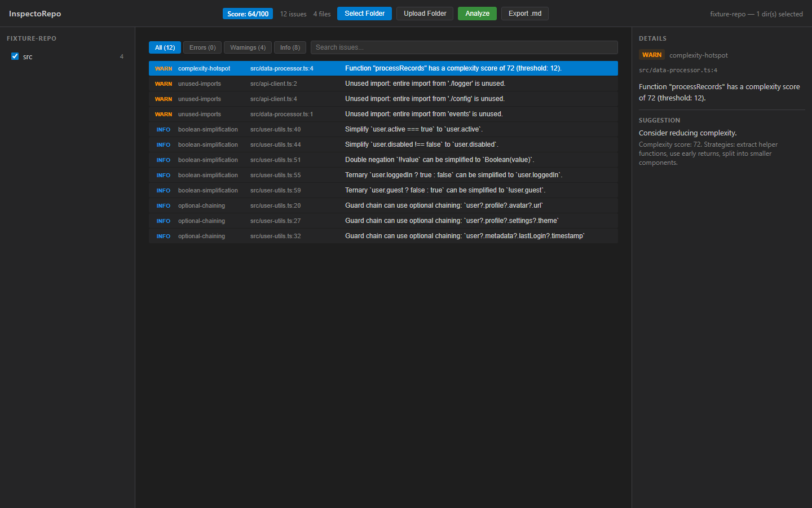Filter by Errors (0) tab
Image resolution: width=812 pixels, height=508 pixels.
(202, 47)
